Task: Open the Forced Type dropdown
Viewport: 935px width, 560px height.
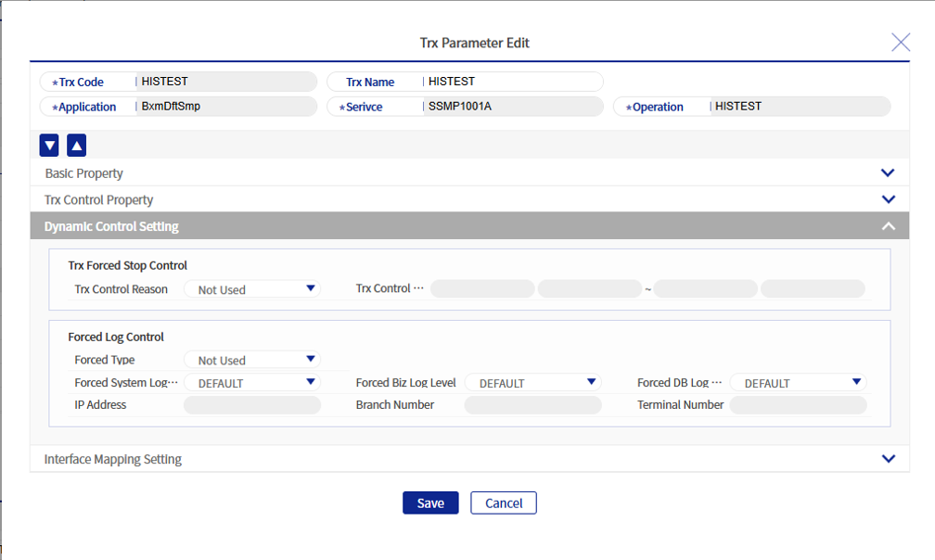Action: point(252,361)
